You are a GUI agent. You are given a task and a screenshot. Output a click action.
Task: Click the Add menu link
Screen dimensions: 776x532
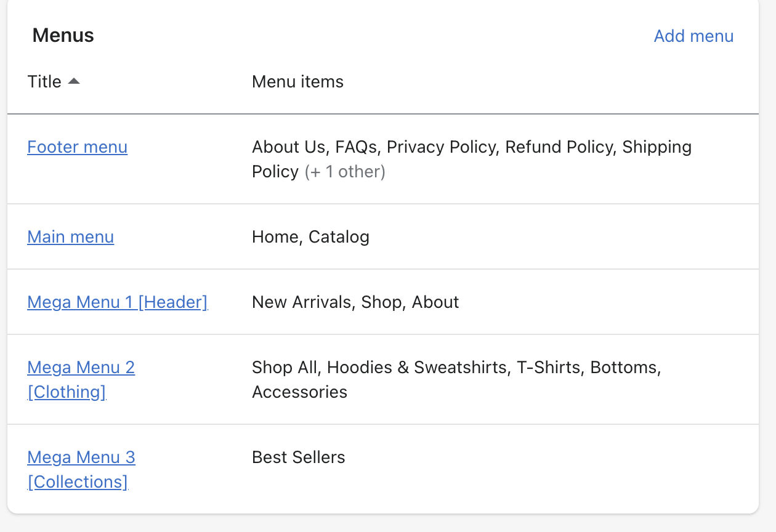693,36
